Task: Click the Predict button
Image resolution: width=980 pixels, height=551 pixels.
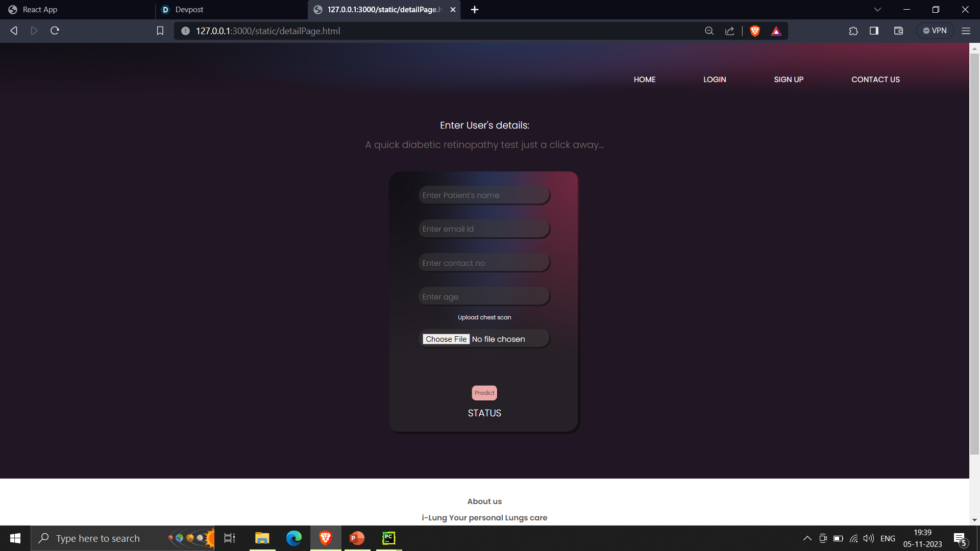Action: (x=484, y=393)
